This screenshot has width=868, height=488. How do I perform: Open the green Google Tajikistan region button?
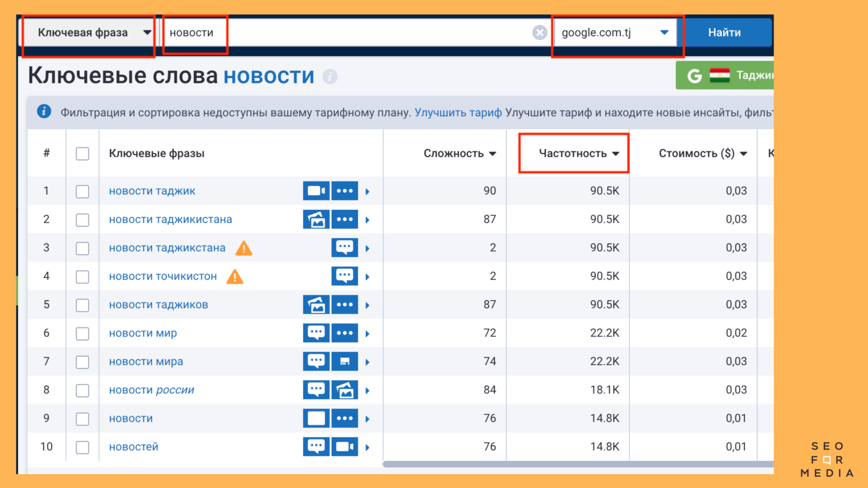pos(725,75)
